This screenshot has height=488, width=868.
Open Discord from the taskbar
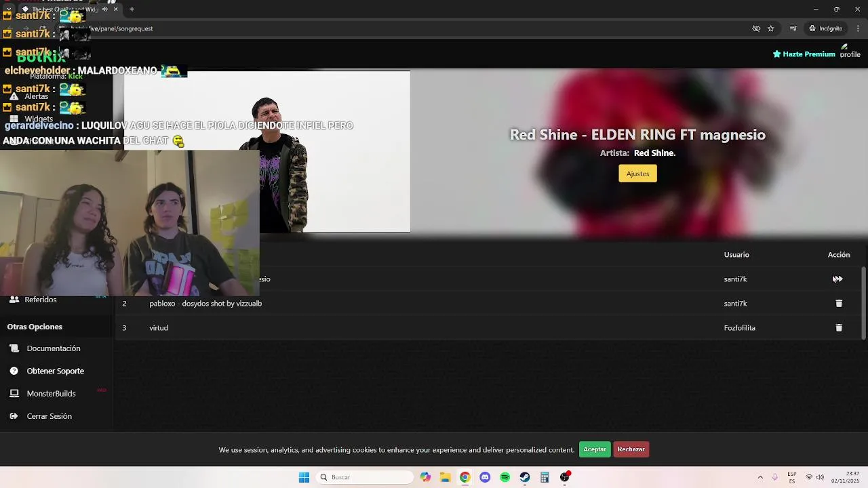click(x=485, y=477)
